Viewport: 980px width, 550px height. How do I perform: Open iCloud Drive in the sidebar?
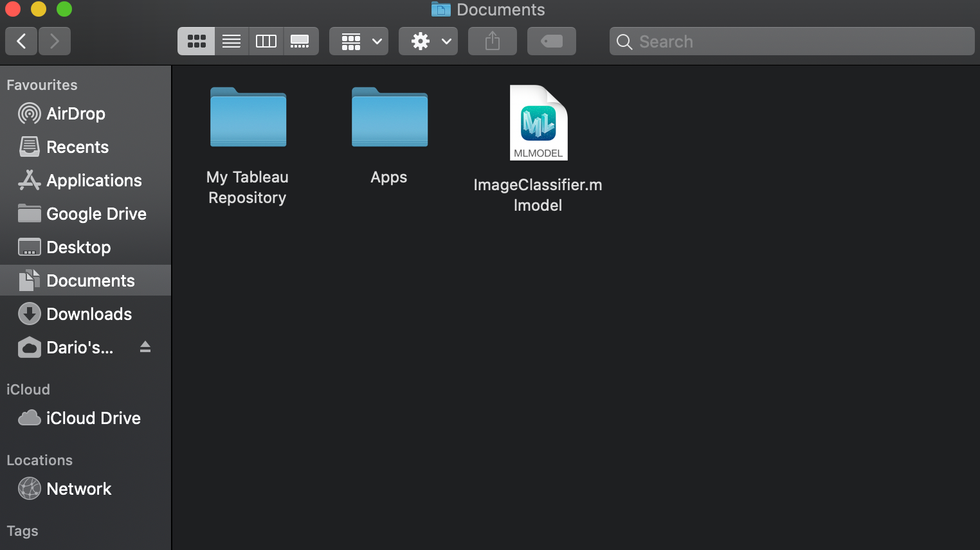coord(86,418)
